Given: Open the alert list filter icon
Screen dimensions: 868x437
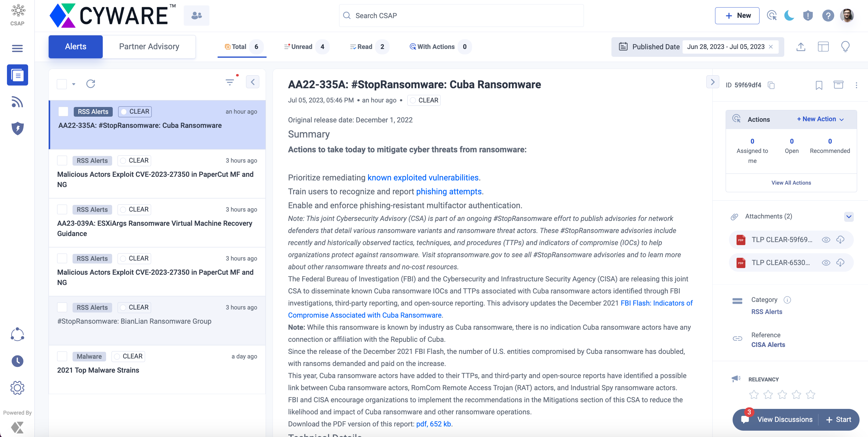Looking at the screenshot, I should (x=230, y=82).
